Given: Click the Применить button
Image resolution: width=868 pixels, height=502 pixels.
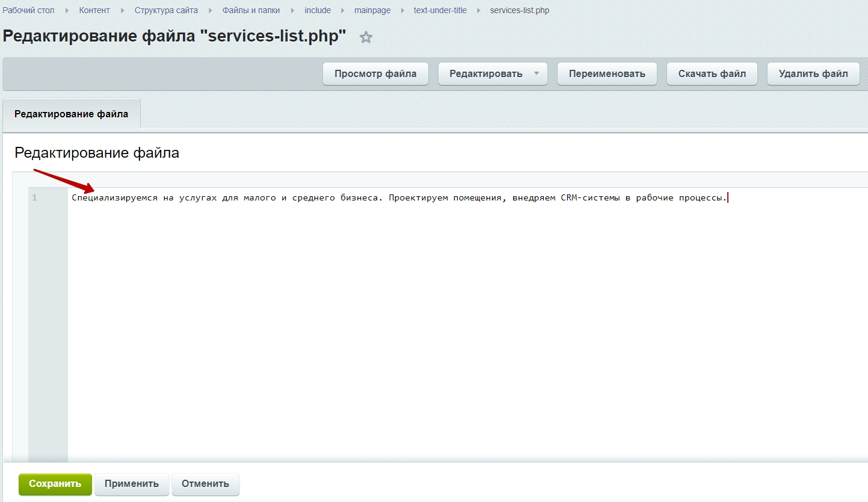Looking at the screenshot, I should coord(132,484).
